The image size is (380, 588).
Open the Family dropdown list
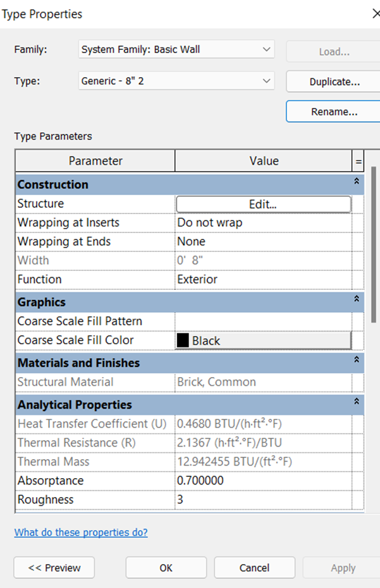click(176, 49)
